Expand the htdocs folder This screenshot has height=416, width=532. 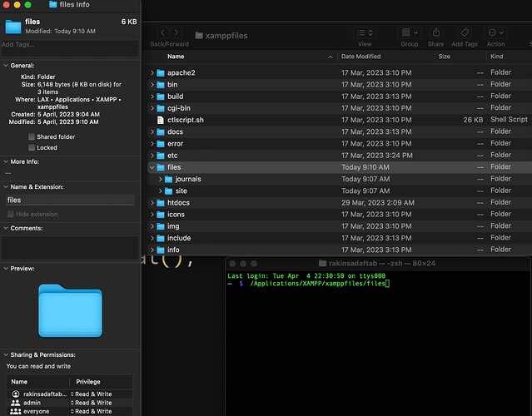pyautogui.click(x=152, y=203)
